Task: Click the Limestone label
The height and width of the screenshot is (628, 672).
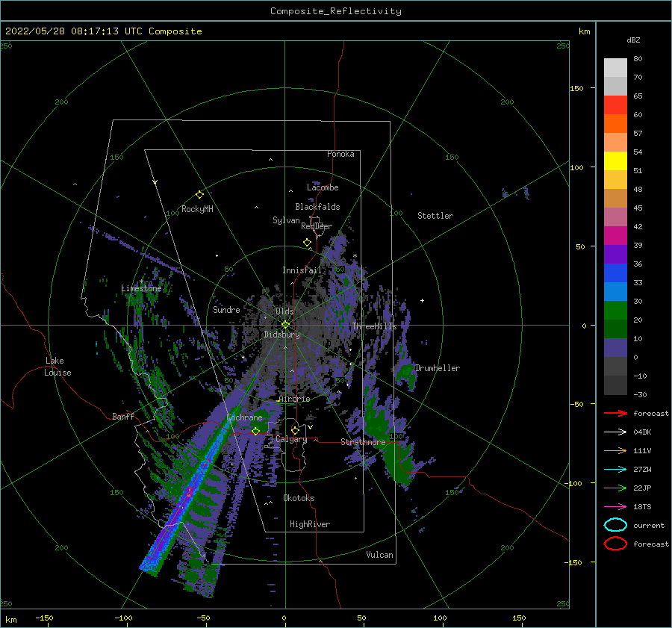Action: tap(141, 288)
